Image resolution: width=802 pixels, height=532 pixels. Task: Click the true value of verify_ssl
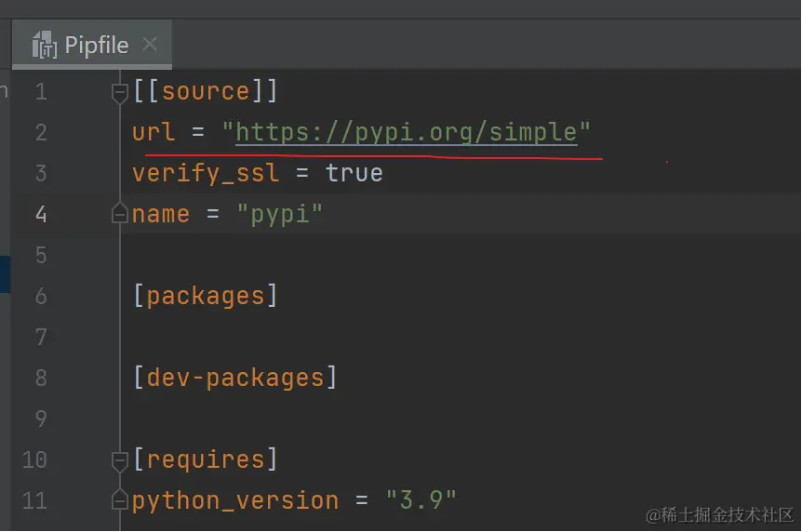tap(354, 173)
